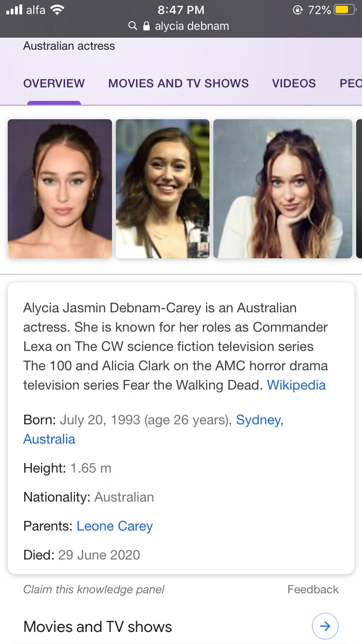
Task: Tap the battery indicator in status bar
Action: 345,10
